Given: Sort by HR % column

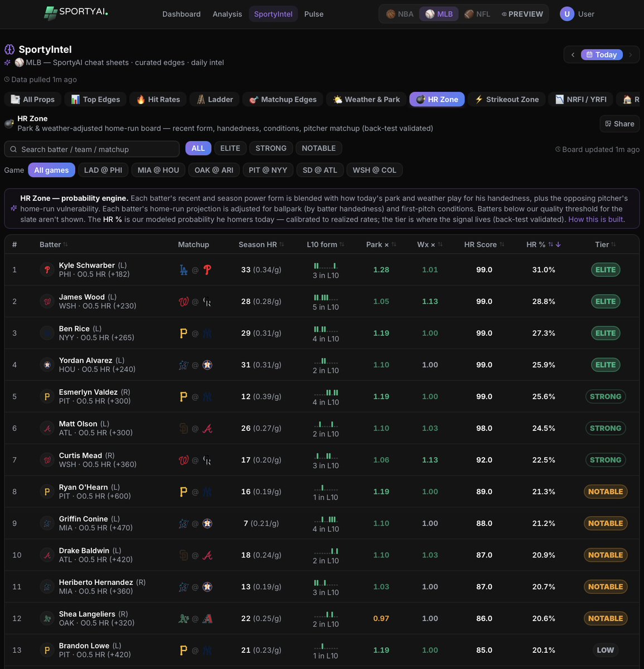Looking at the screenshot, I should [x=544, y=245].
